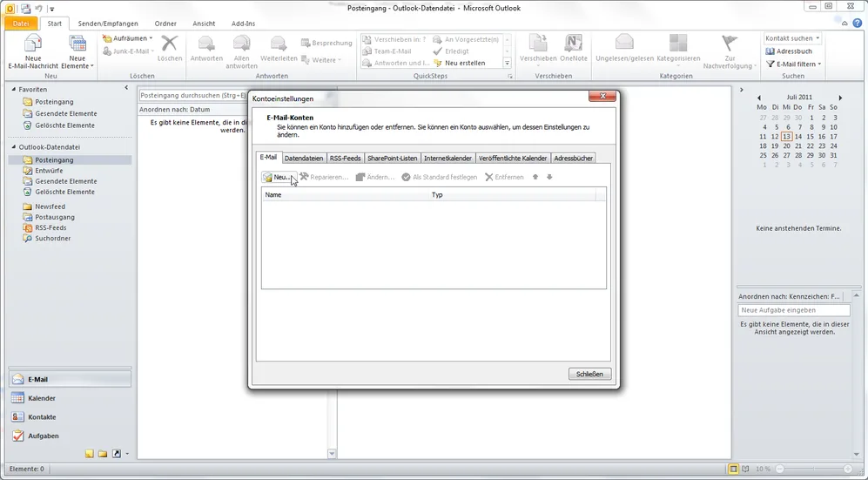Open the Aufräumen dropdown
868x480 pixels.
(x=128, y=38)
